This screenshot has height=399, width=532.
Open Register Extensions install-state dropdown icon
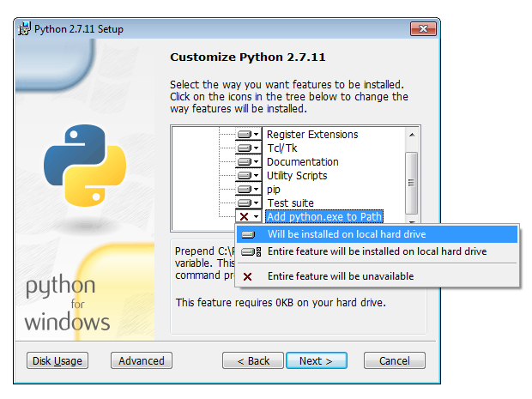(248, 135)
